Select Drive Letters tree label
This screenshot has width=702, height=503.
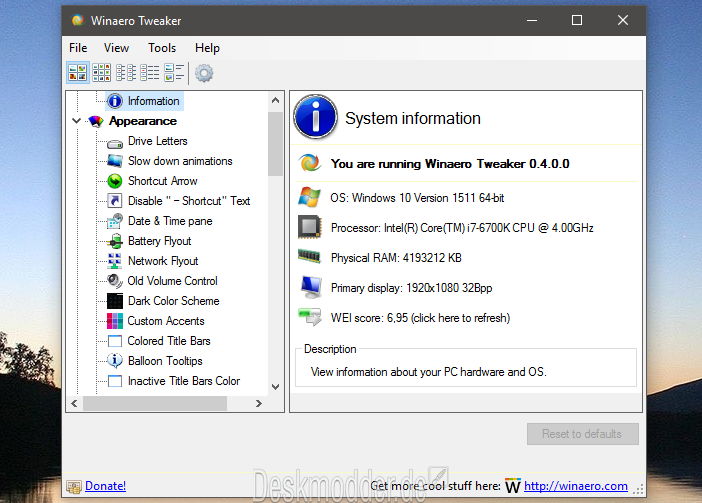click(x=158, y=141)
